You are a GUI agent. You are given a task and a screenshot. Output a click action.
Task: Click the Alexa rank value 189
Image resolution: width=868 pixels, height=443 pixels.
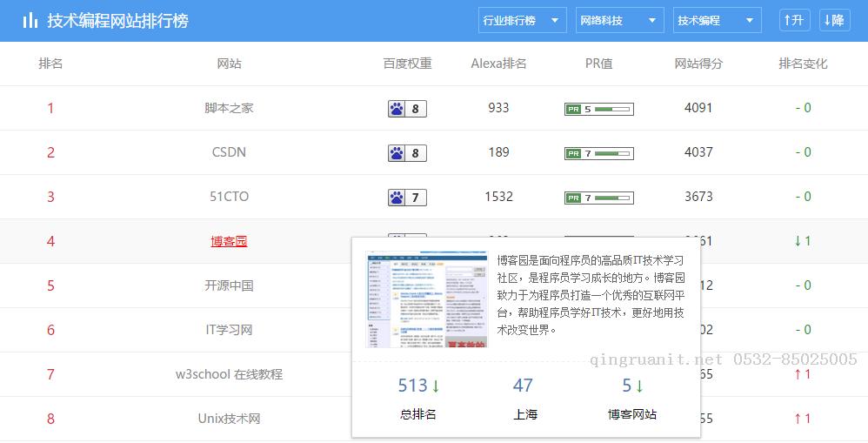click(x=498, y=152)
